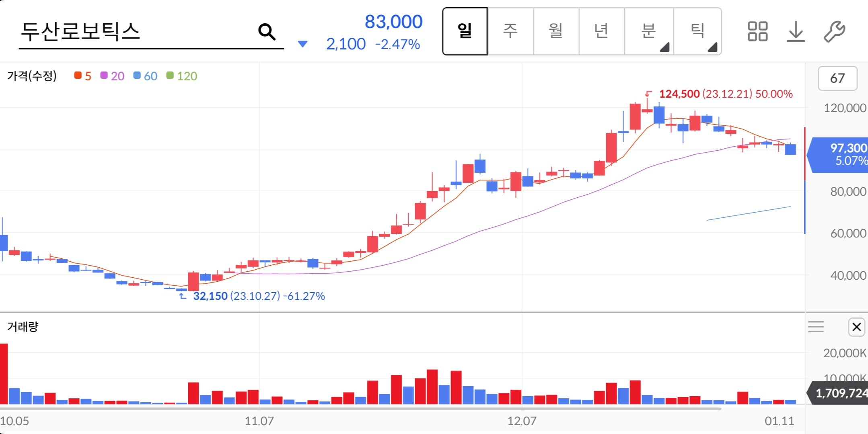Viewport: 868px width, 434px height.
Task: Switch to the 월 (monthly) chart tab
Action: coord(556,31)
